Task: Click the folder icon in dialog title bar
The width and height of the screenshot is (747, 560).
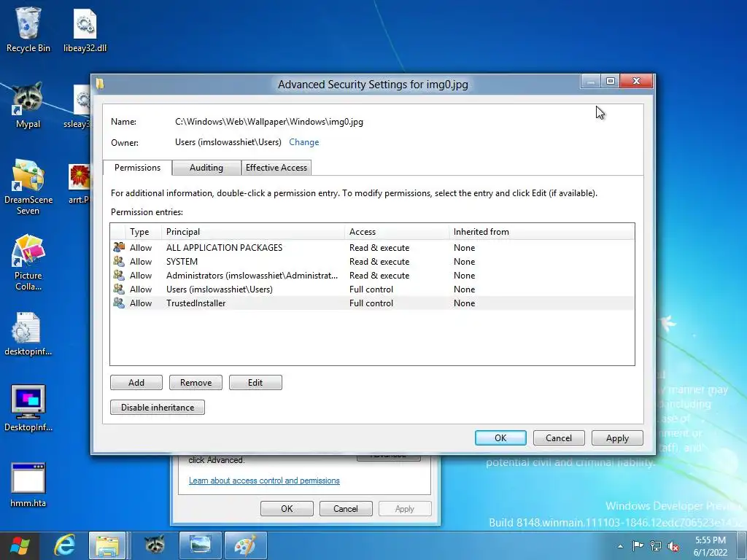Action: tap(99, 84)
